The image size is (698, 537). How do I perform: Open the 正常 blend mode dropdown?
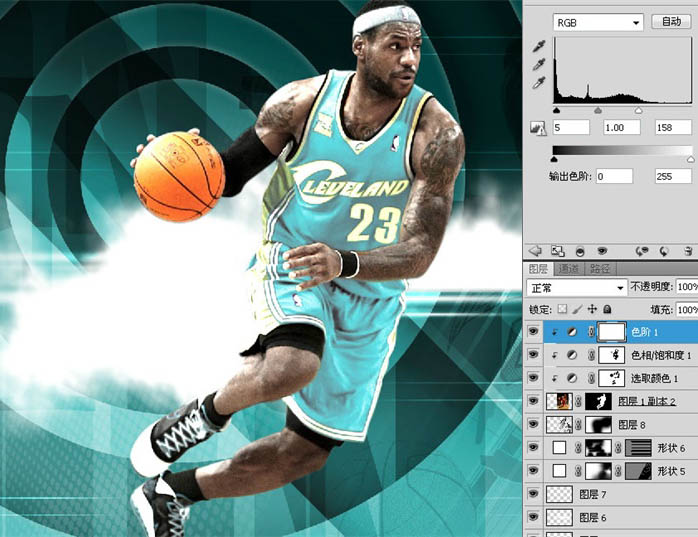tap(577, 288)
